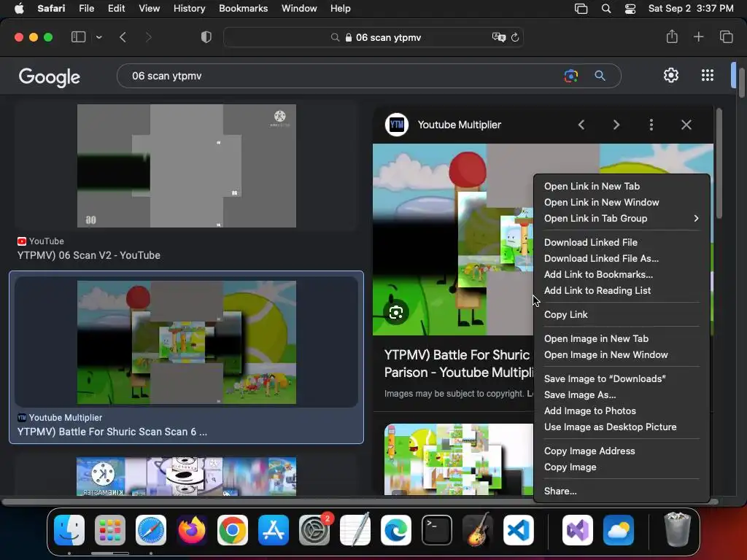Open Spotlight search in menu bar
The width and height of the screenshot is (747, 560).
(x=606, y=9)
